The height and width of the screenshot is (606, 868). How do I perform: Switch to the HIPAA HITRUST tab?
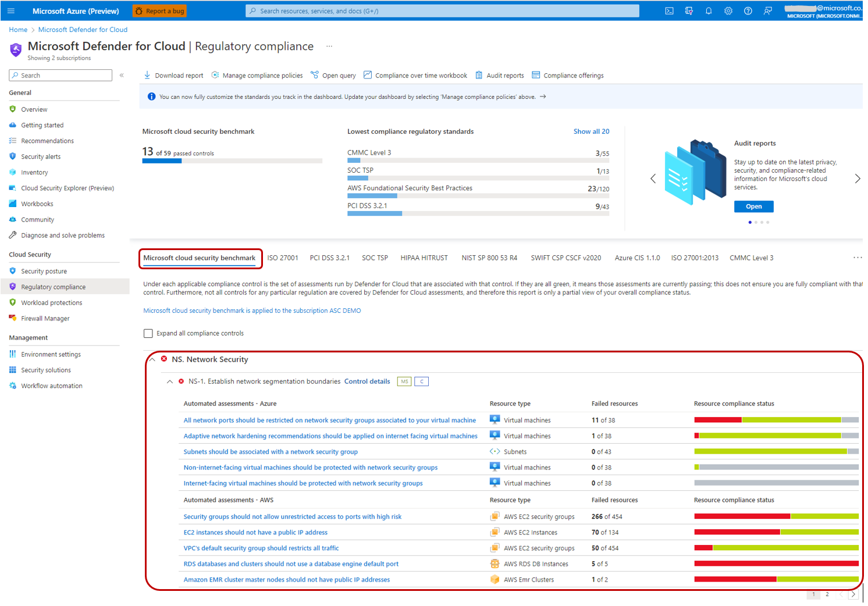point(424,257)
